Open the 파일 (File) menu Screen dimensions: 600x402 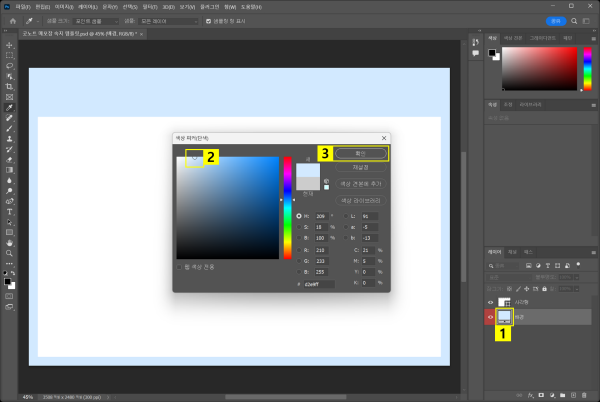tap(23, 6)
